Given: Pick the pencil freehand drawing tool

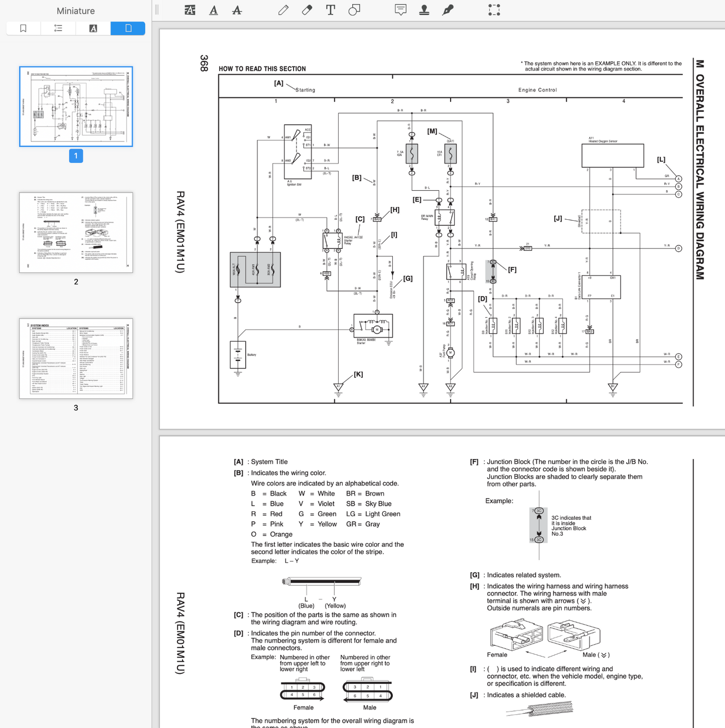Looking at the screenshot, I should pyautogui.click(x=283, y=10).
